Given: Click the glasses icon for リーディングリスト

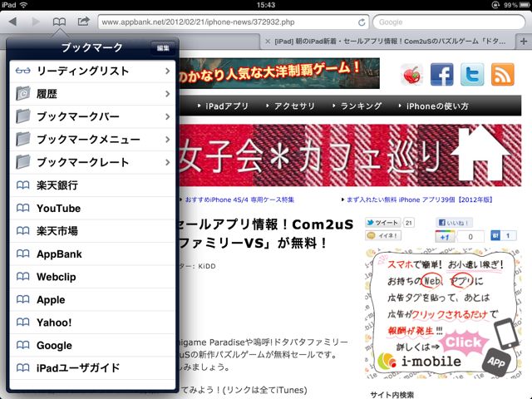Looking at the screenshot, I should point(22,71).
